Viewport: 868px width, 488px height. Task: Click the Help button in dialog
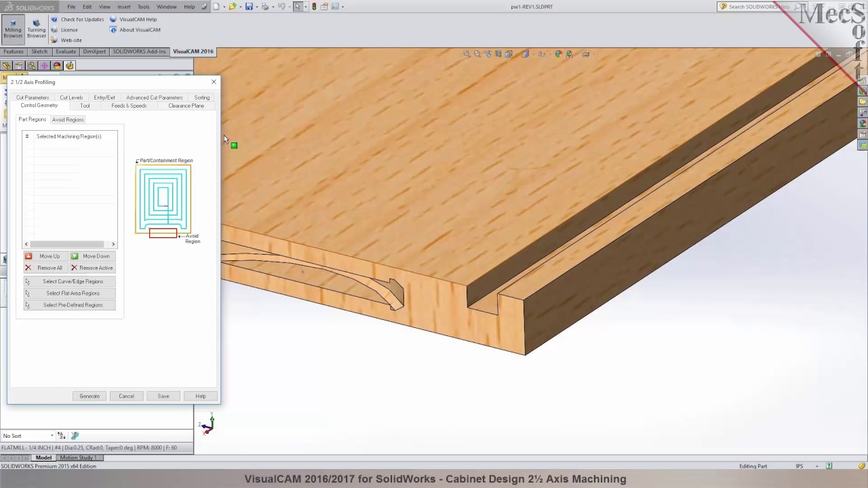click(x=201, y=396)
